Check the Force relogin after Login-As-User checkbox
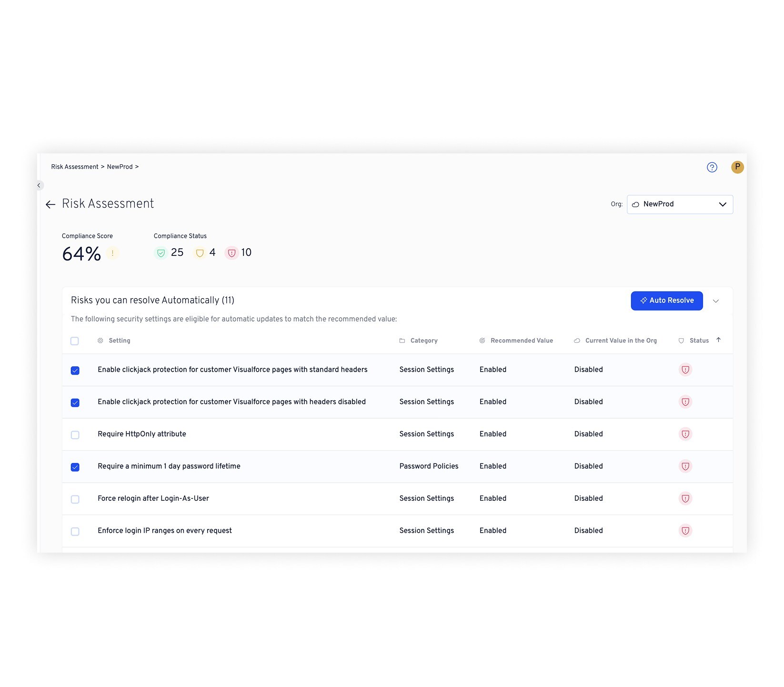784x687 pixels. [x=75, y=499]
